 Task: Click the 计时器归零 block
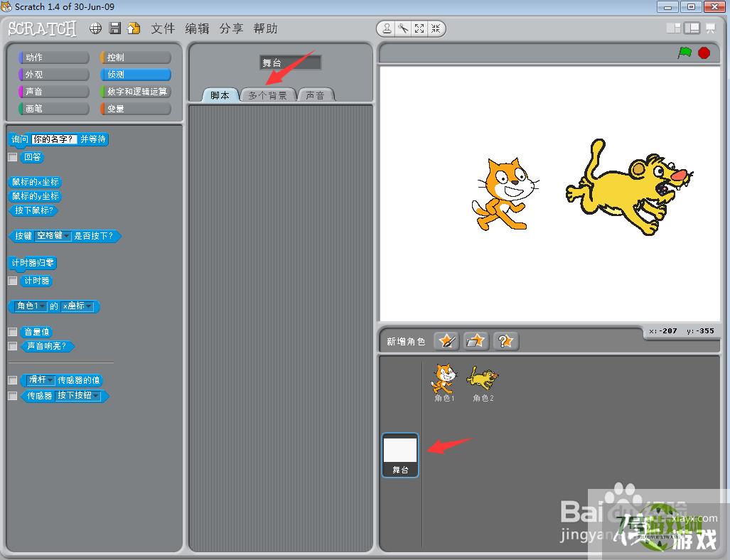(33, 263)
